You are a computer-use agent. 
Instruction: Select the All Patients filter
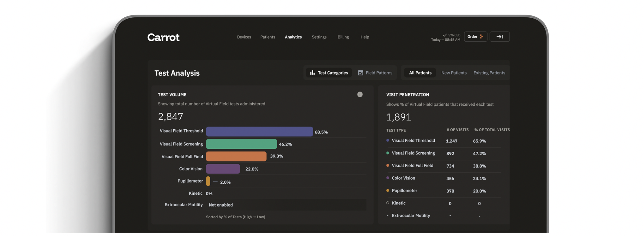(x=420, y=73)
